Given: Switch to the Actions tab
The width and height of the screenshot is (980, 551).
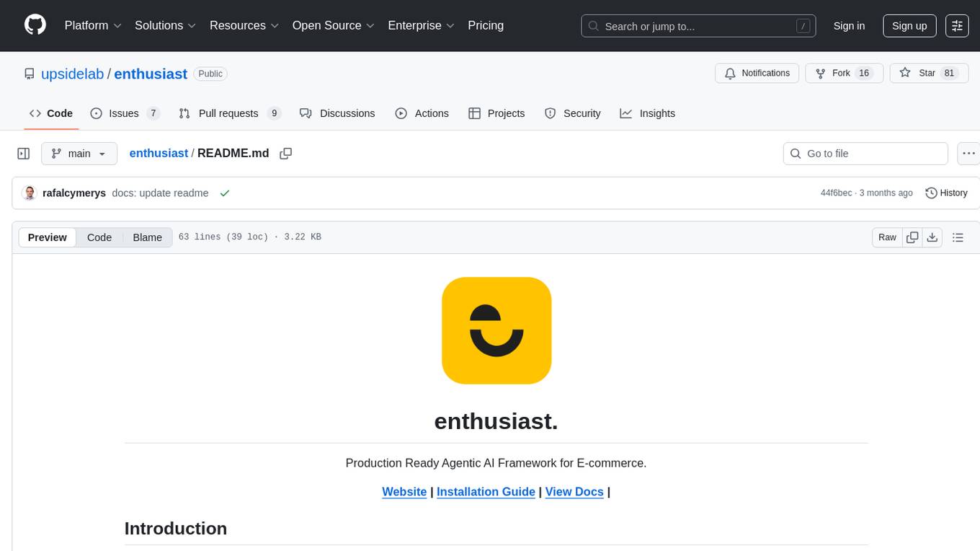Looking at the screenshot, I should click(422, 113).
